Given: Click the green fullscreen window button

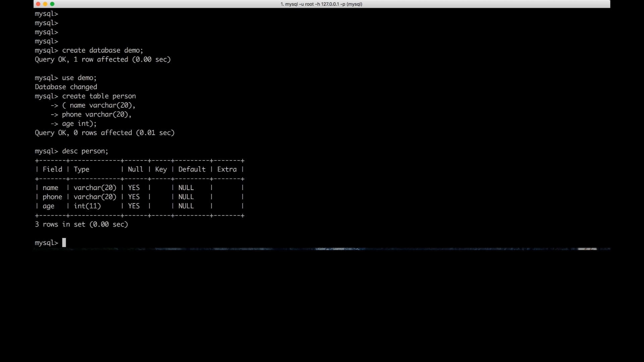Looking at the screenshot, I should [52, 4].
